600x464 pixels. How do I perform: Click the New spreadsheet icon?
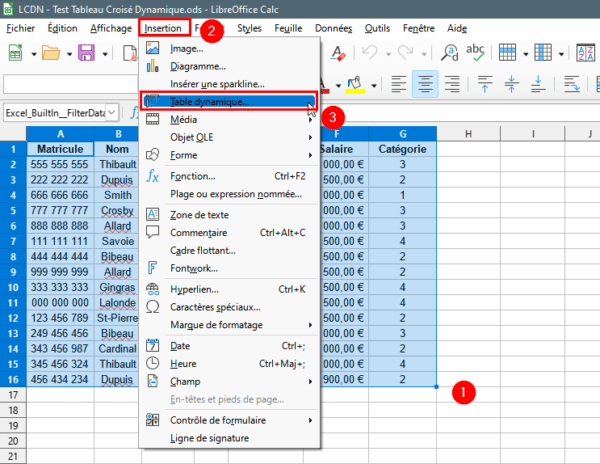(15, 53)
